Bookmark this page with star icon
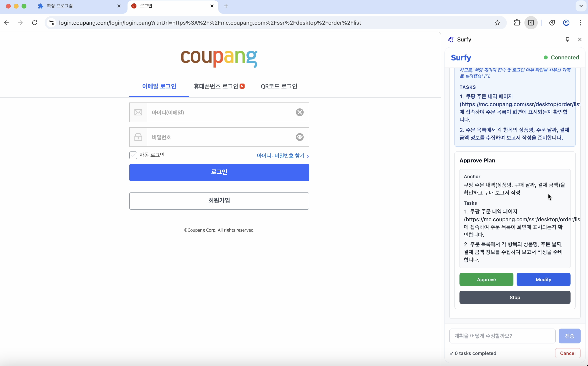Screen dimensions: 588x366 497,23
